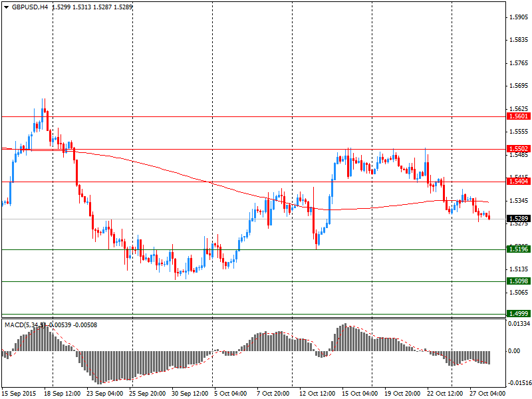Select the 1.5196 green support level label
Screen dimensions: 532x399
coord(519,249)
